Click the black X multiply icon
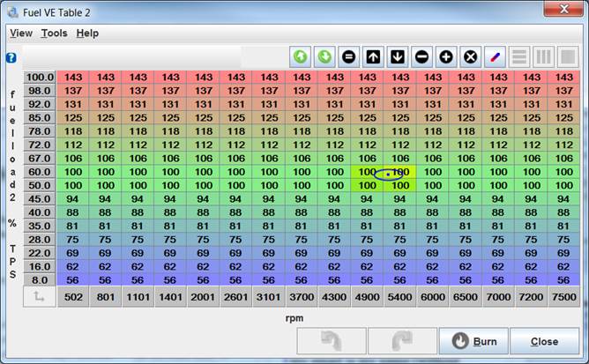Image resolution: width=589 pixels, height=364 pixels. [471, 56]
